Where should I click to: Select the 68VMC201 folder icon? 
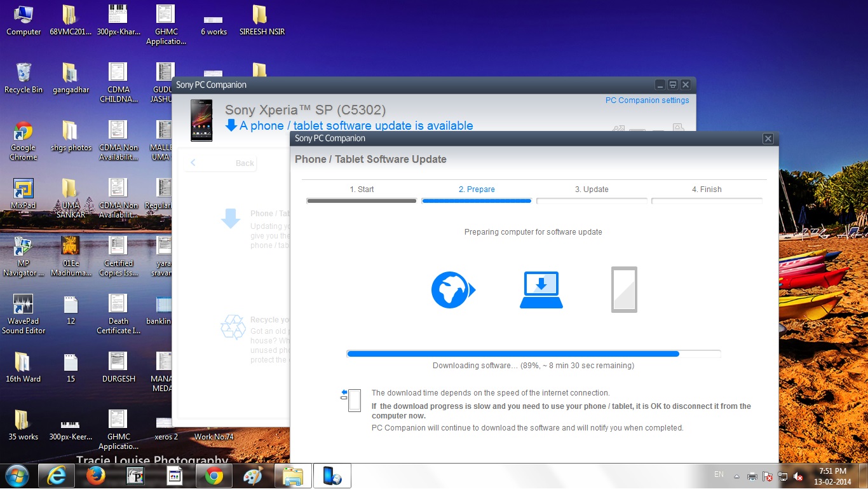[70, 20]
